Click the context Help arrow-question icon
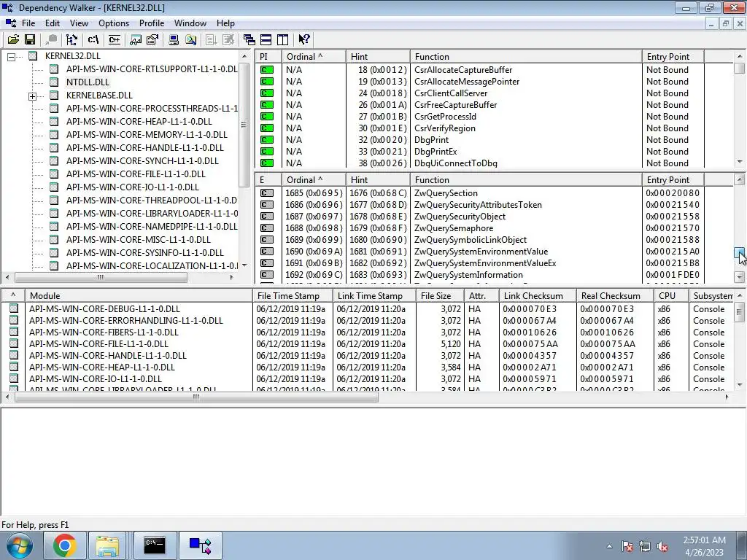 click(304, 39)
